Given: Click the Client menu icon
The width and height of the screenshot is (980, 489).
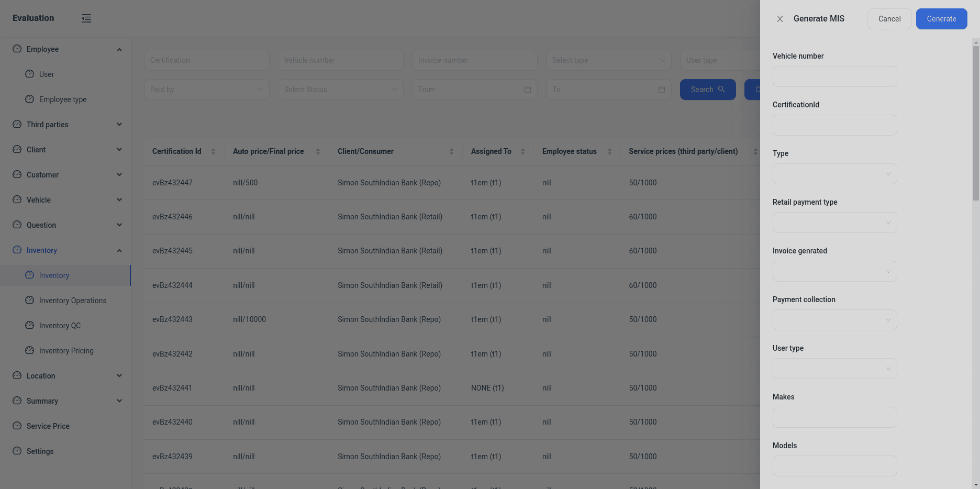Looking at the screenshot, I should pyautogui.click(x=17, y=149).
